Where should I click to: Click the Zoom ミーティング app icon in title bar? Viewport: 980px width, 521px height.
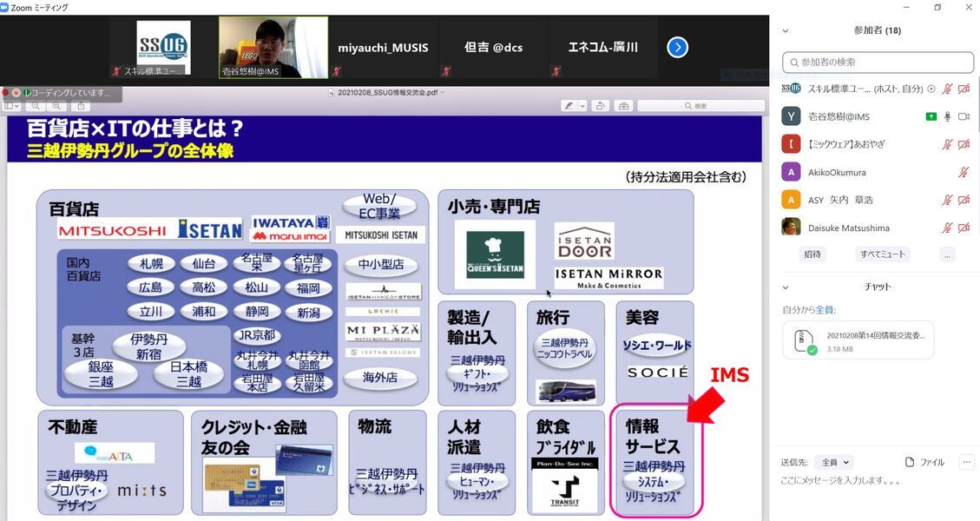click(x=4, y=8)
